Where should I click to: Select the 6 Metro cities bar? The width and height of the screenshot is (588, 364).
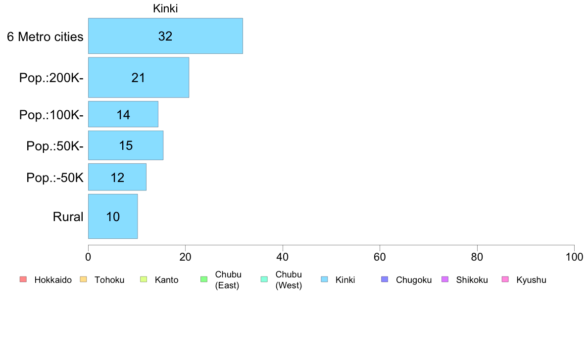pyautogui.click(x=165, y=36)
